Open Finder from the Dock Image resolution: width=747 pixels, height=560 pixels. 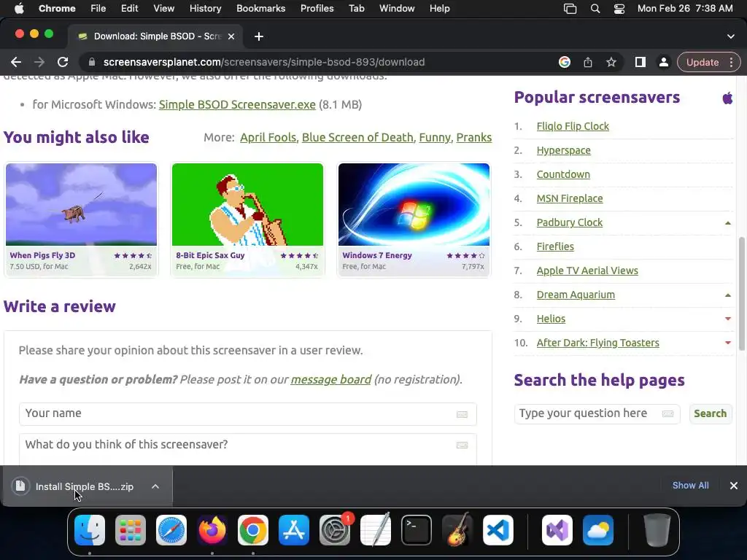coord(90,530)
